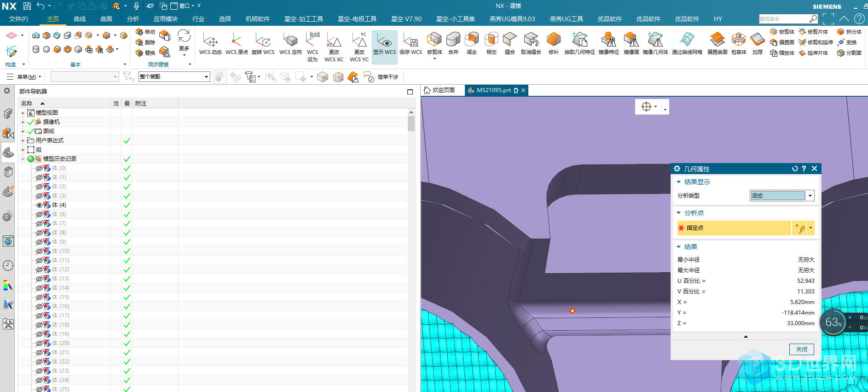Toggle the check mark for 图纸
Screen dimensions: 868x392
pos(31,131)
